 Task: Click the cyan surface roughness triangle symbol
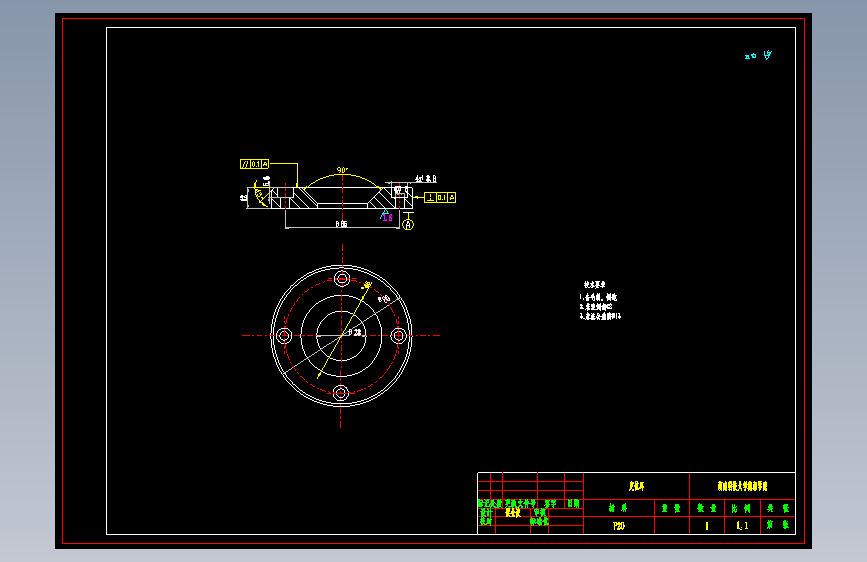point(385,214)
